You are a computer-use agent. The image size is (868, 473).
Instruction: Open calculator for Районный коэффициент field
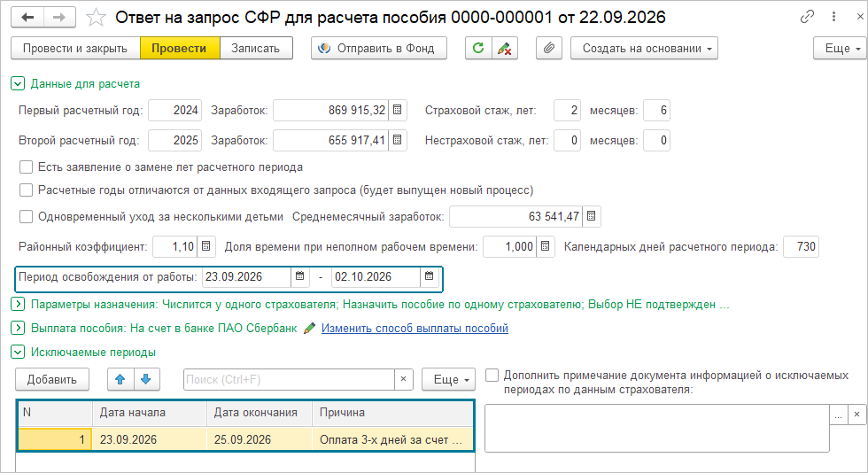(x=205, y=246)
